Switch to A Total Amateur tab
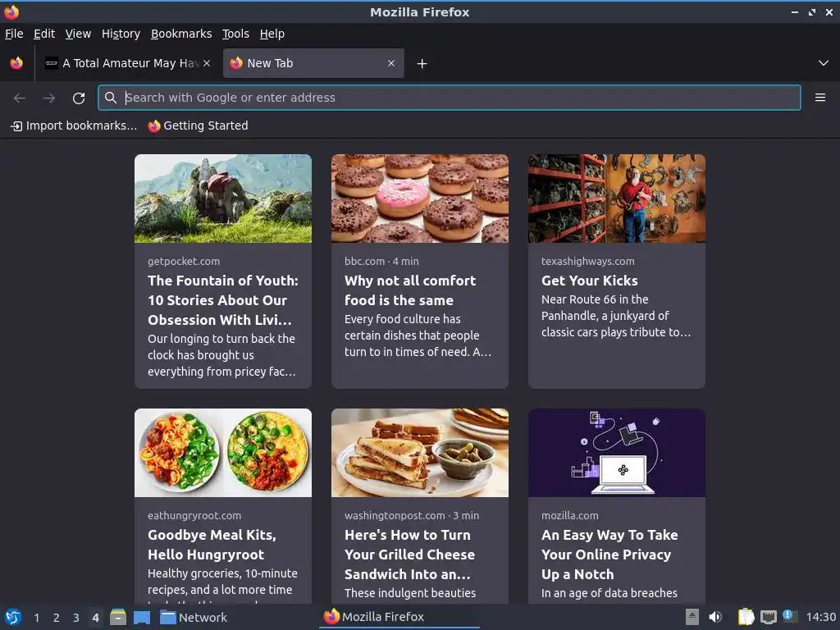Viewport: 840px width, 630px height. point(127,63)
